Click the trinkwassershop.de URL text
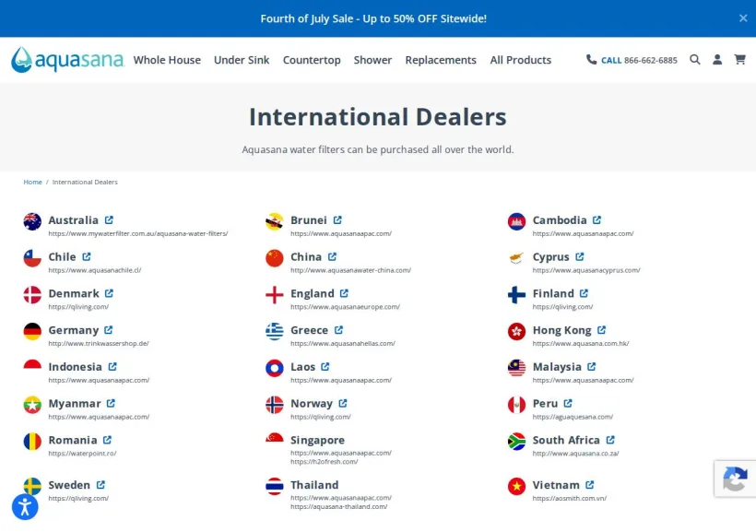756x532 pixels. point(99,343)
